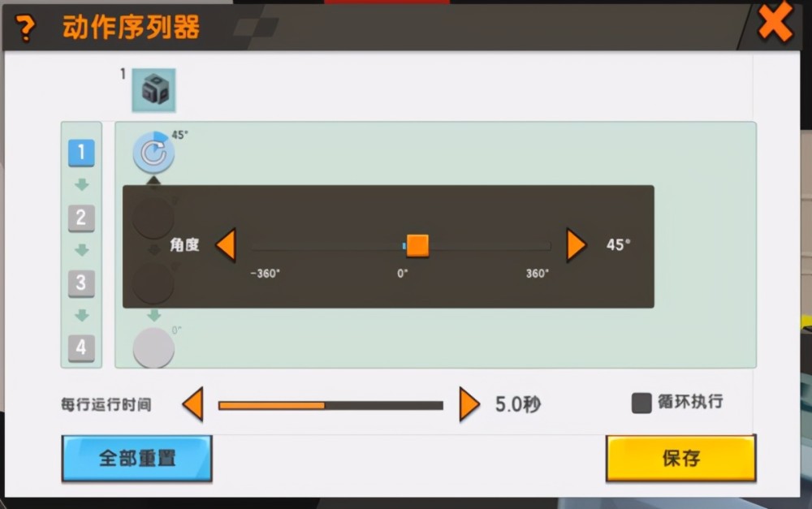Viewport: 812px width, 509px height.
Task: Click the green arrow below row 1
Action: 81,185
